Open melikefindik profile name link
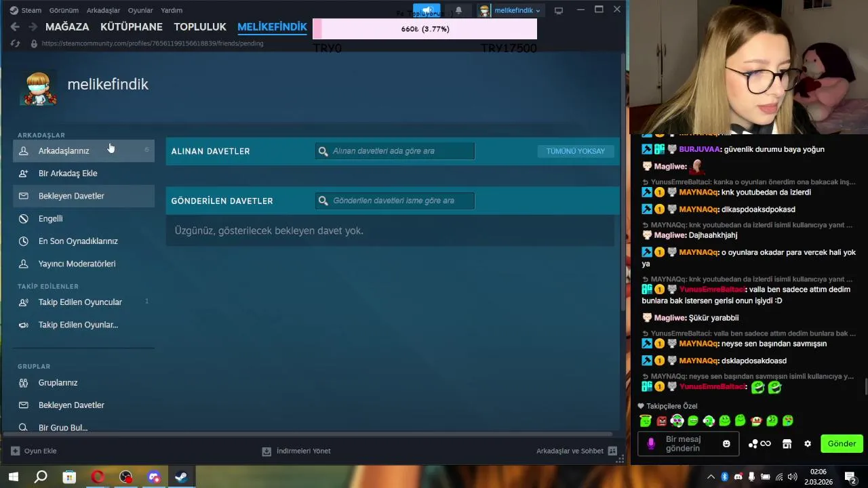This screenshot has width=868, height=488. tap(108, 84)
